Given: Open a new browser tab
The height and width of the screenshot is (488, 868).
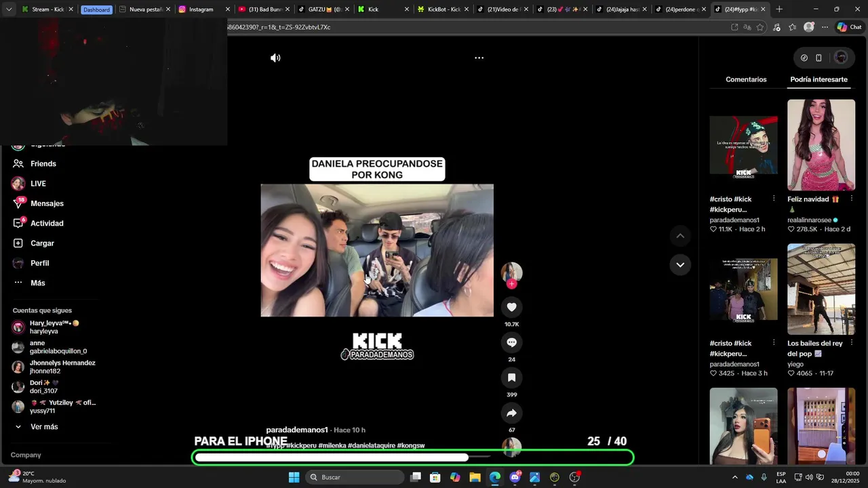Looking at the screenshot, I should pos(779,9).
